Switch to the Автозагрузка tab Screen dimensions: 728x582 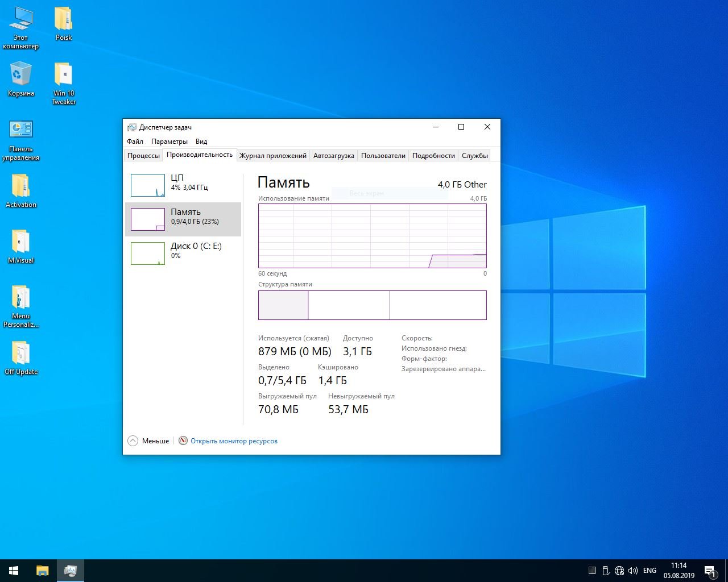coord(333,156)
